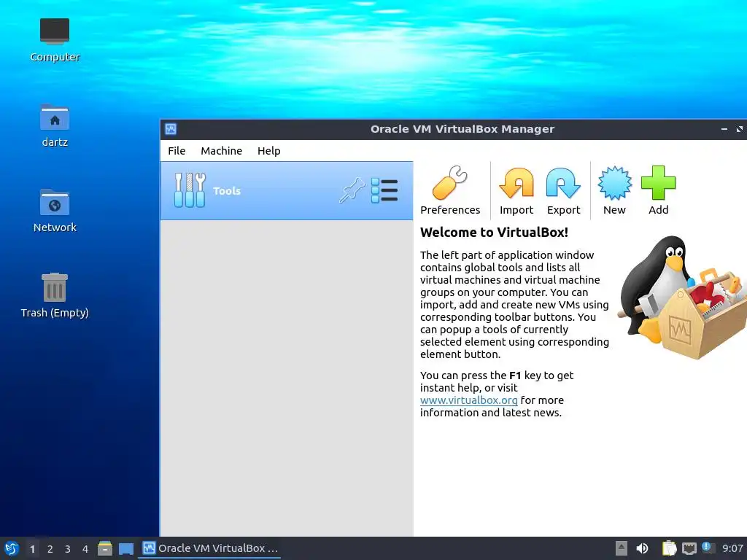Switch to workspace 2
747x560 pixels.
click(x=50, y=549)
